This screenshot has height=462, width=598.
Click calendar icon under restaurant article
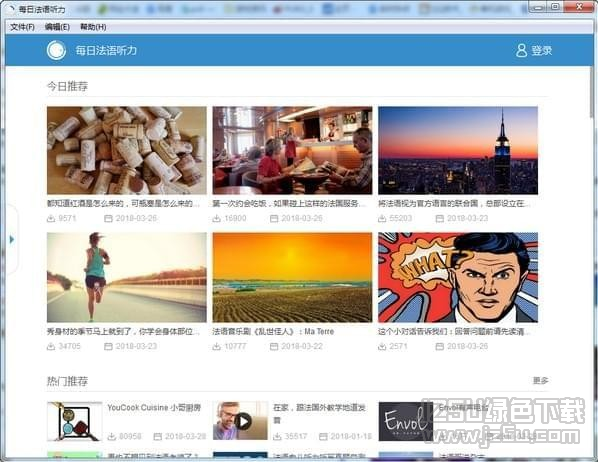point(274,219)
